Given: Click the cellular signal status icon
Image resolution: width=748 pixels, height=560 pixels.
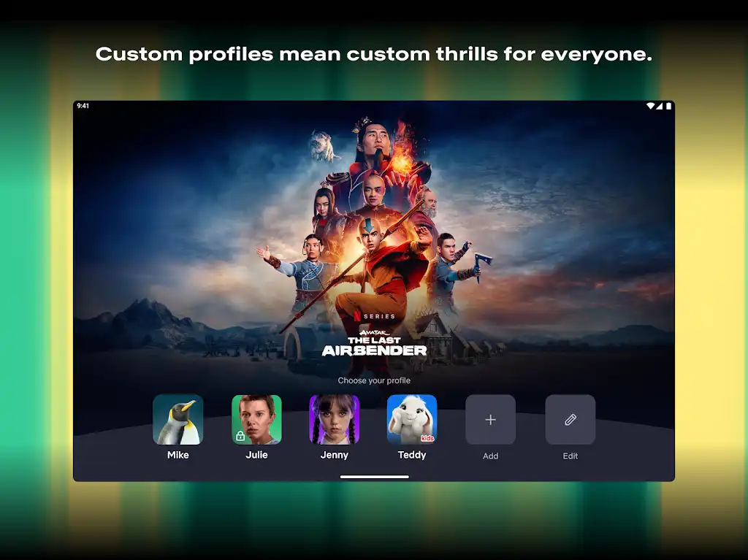Looking at the screenshot, I should tap(660, 106).
